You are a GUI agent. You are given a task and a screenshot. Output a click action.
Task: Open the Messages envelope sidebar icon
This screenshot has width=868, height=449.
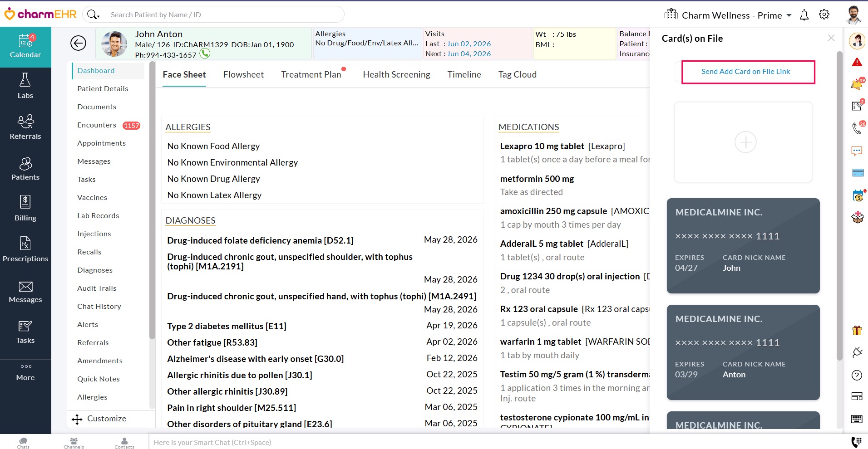tap(25, 291)
